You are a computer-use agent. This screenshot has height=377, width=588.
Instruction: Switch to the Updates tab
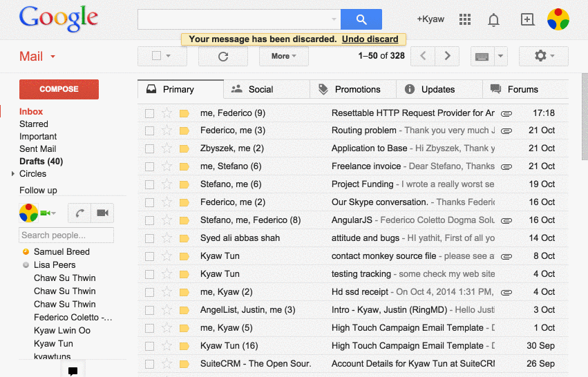pyautogui.click(x=439, y=89)
